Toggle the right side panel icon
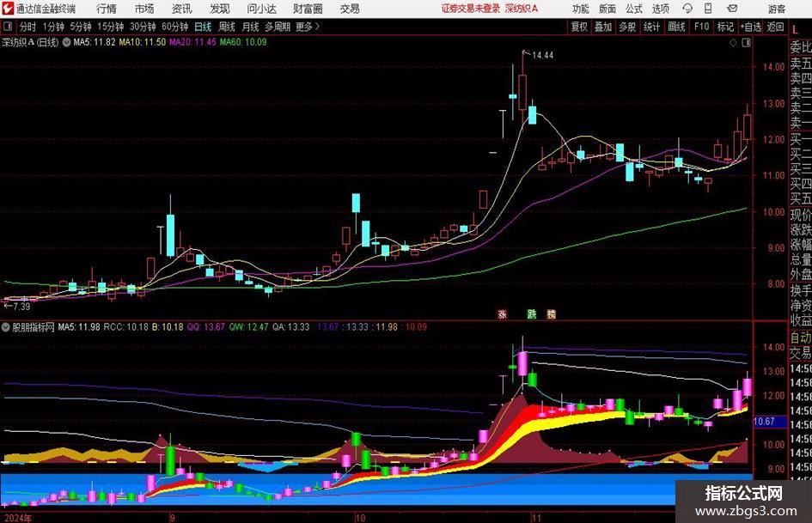 tap(746, 43)
